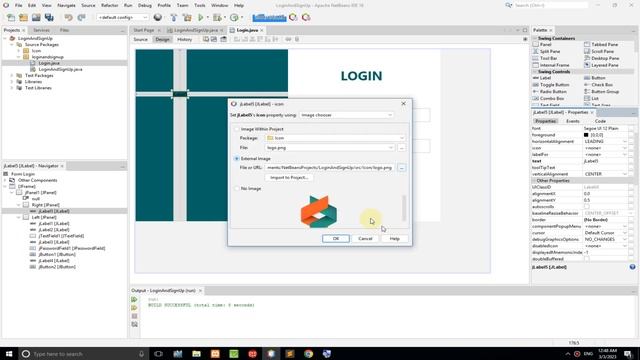The height and width of the screenshot is (360, 640).
Task: Open the Navigate menu
Action: pos(66,5)
